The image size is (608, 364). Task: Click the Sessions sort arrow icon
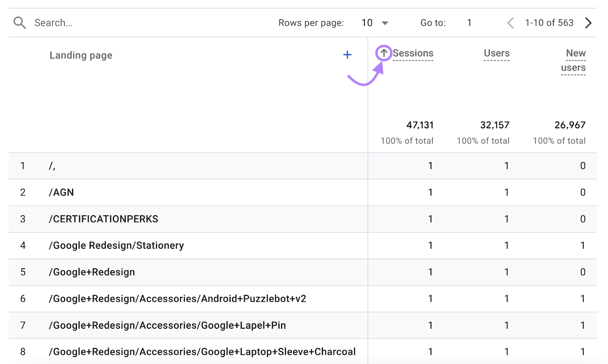(x=384, y=53)
